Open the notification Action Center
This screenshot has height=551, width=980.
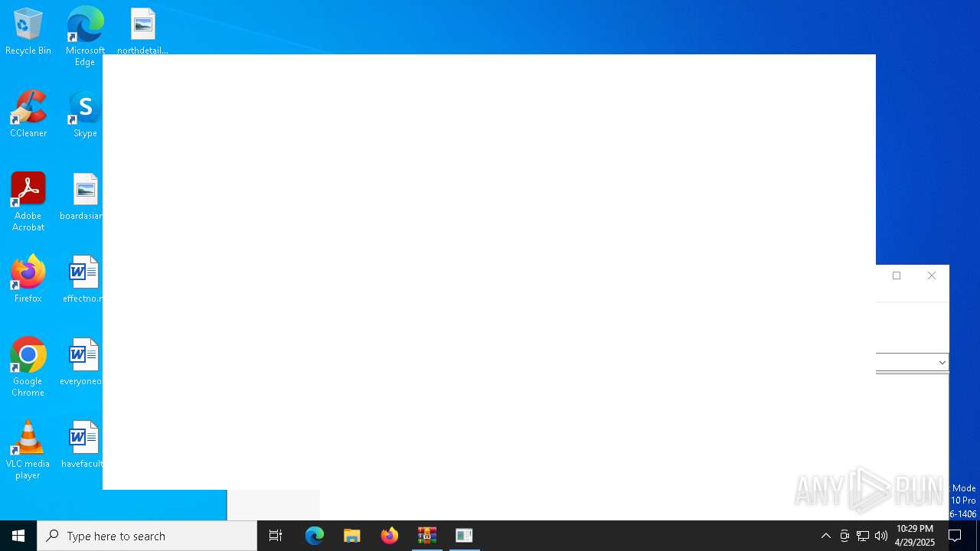click(x=955, y=536)
